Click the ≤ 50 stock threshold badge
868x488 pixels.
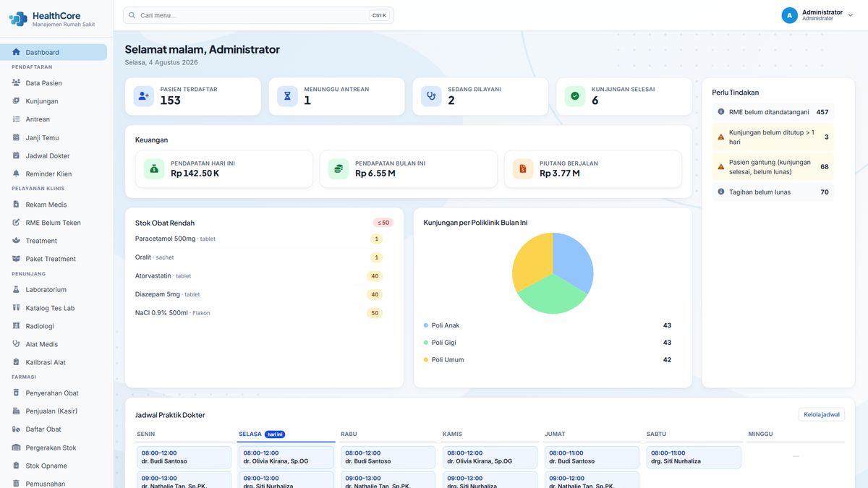(x=383, y=223)
